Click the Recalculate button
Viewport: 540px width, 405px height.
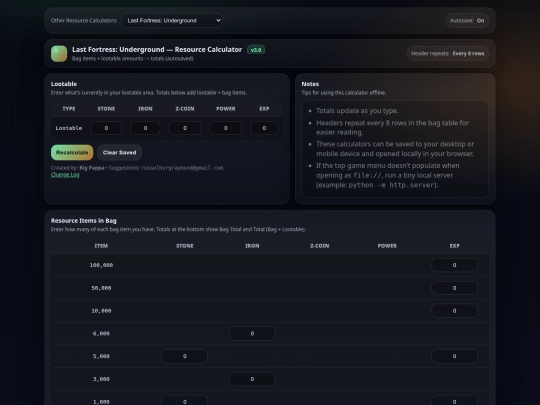72,153
